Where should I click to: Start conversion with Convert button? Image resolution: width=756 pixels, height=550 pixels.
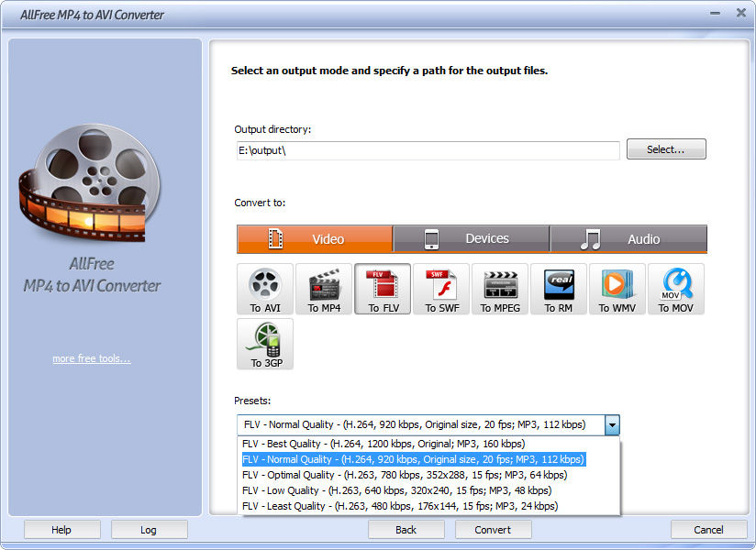(493, 530)
